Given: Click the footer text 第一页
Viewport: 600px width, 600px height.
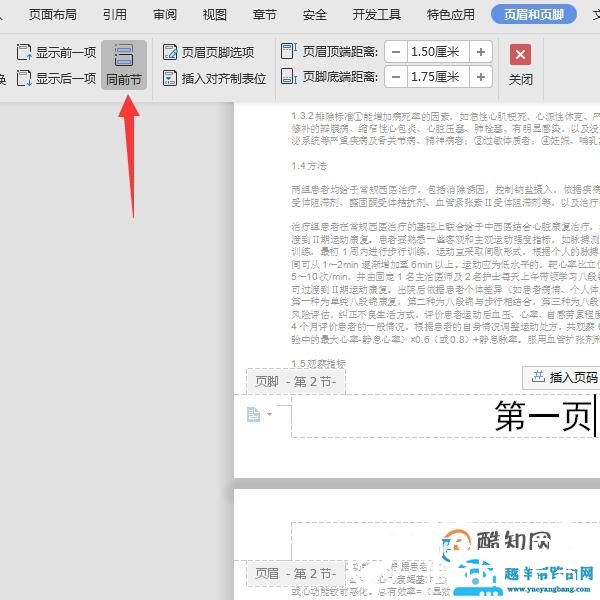Looking at the screenshot, I should [543, 416].
